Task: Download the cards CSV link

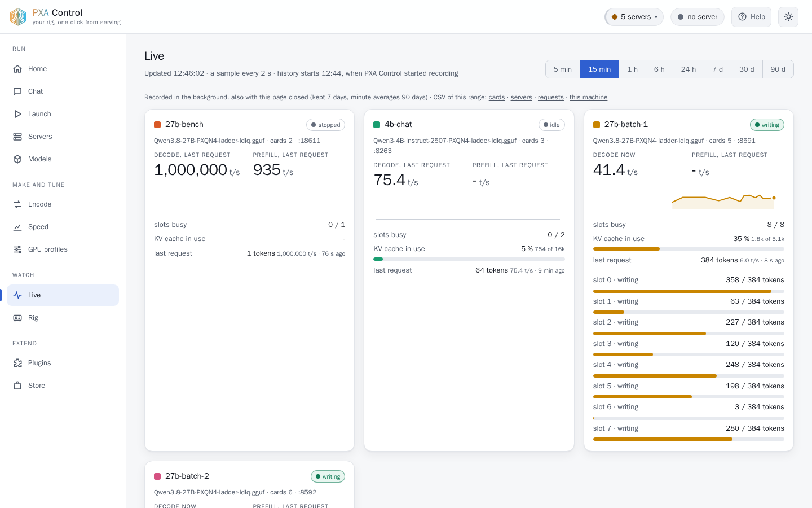Action: tap(497, 97)
